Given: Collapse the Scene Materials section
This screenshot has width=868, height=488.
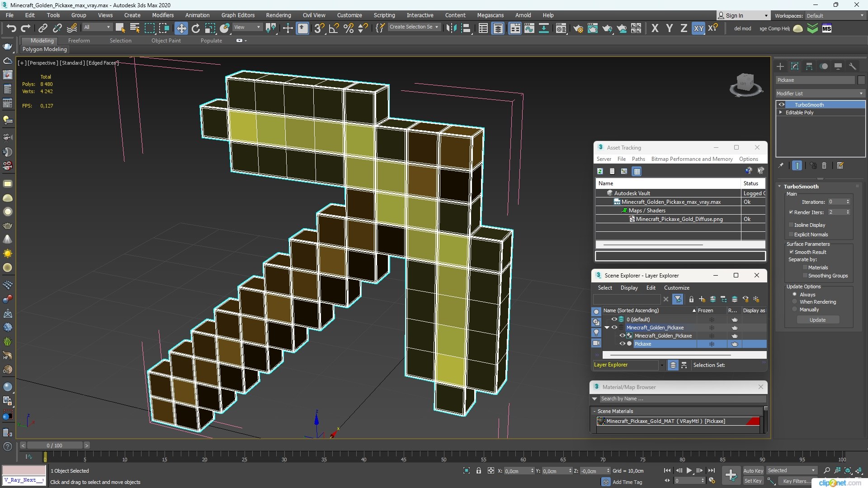Looking at the screenshot, I should pos(594,411).
